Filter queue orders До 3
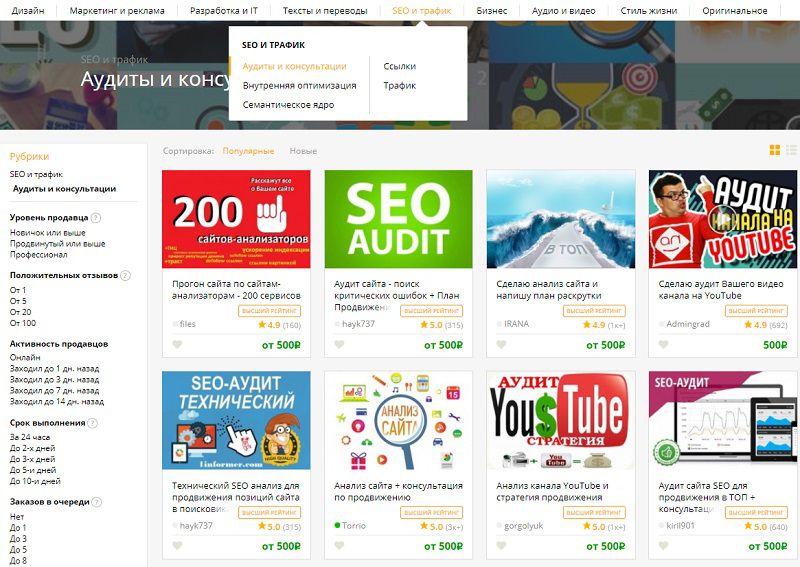Image resolution: width=800 pixels, height=567 pixels. [18, 539]
